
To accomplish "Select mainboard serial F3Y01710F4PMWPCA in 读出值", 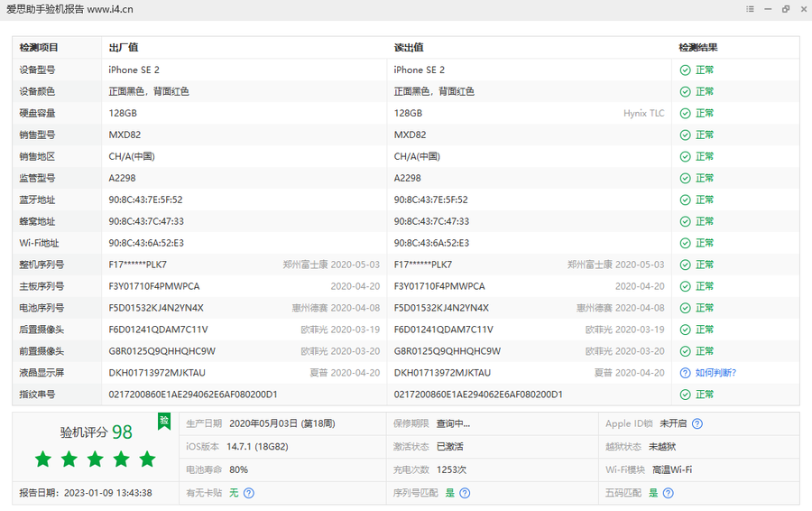I will click(x=439, y=286).
